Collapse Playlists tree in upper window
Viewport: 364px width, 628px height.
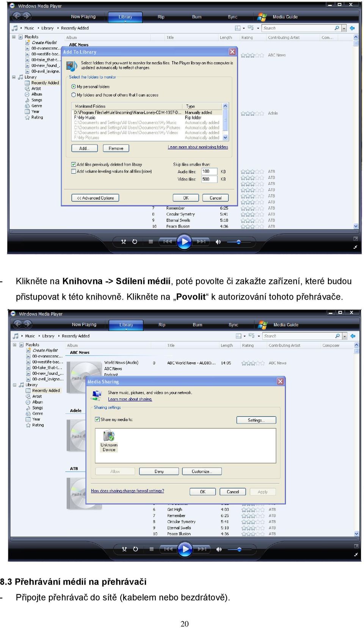coord(14,37)
